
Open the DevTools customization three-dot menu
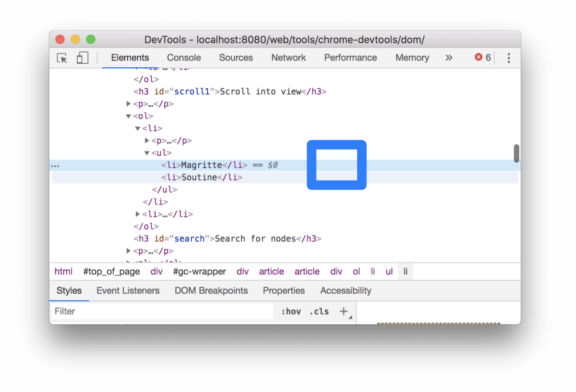point(509,58)
